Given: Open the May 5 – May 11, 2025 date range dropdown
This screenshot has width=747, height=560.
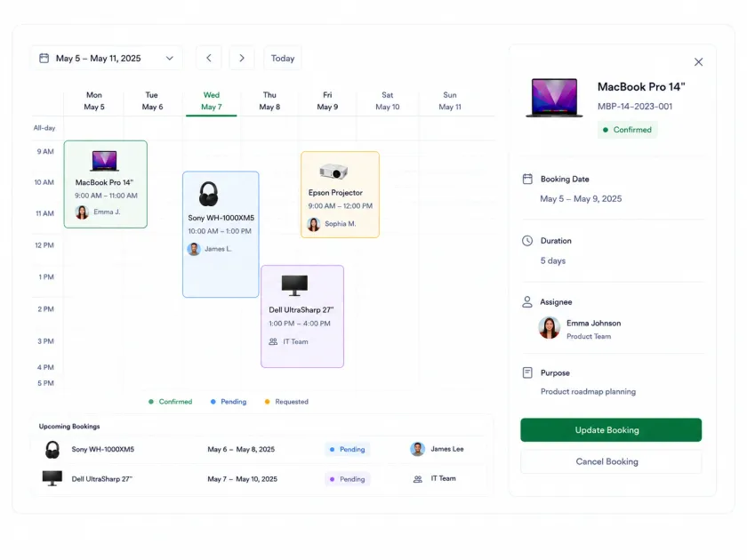Looking at the screenshot, I should tap(107, 58).
